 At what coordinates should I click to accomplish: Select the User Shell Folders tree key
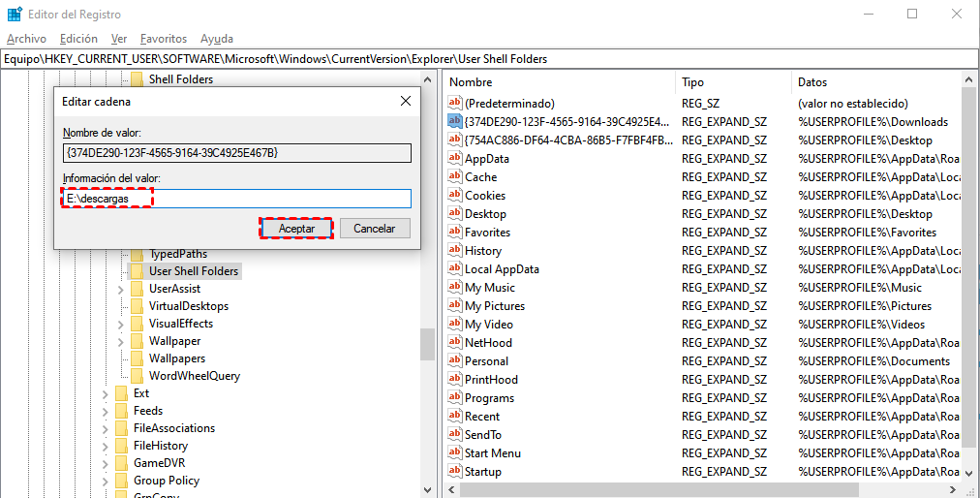(194, 271)
